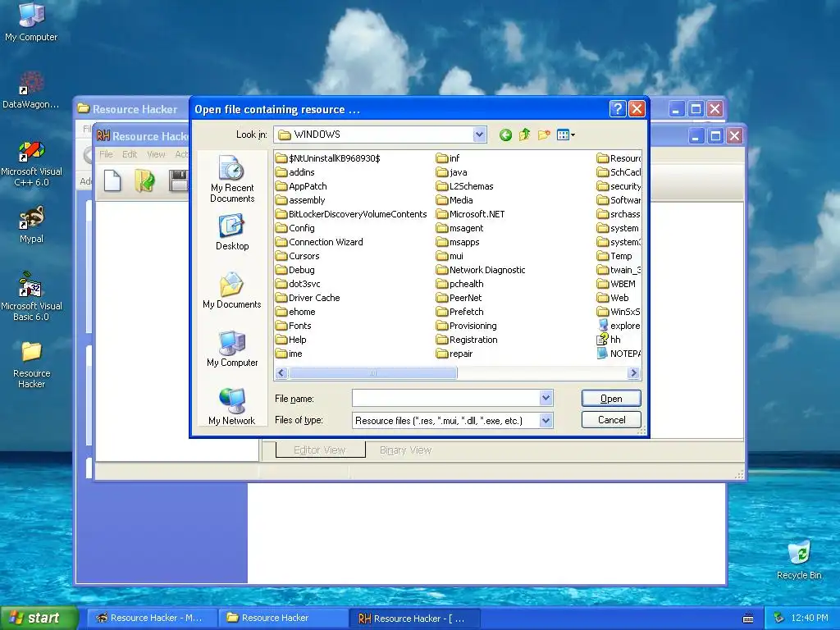Select the DataWagon desktop shortcut
This screenshot has width=840, height=630.
coord(31,90)
